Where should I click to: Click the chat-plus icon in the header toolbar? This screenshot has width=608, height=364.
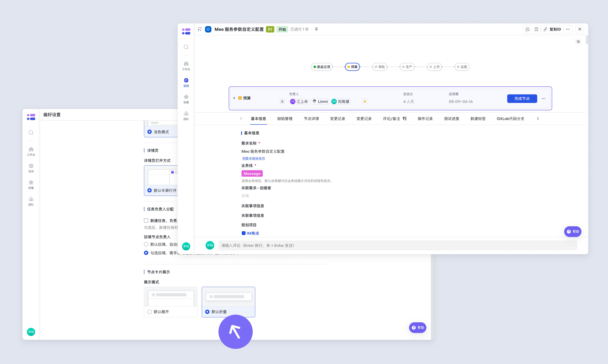(528, 29)
